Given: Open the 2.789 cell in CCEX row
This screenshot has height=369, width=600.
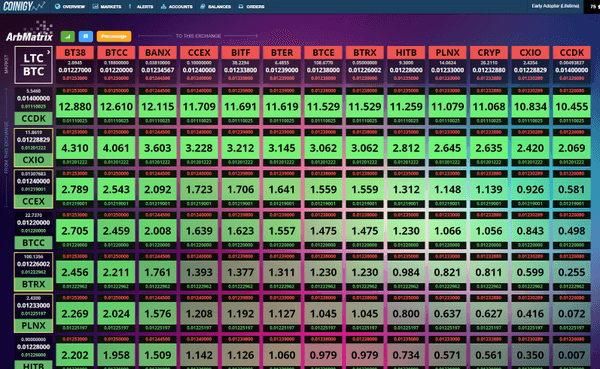Looking at the screenshot, I should (x=75, y=189).
